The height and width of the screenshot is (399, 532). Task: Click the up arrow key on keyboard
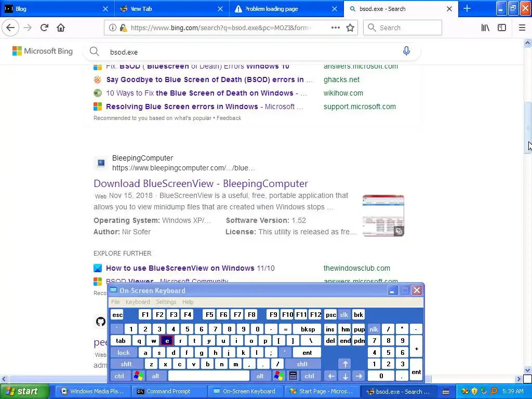[345, 364]
